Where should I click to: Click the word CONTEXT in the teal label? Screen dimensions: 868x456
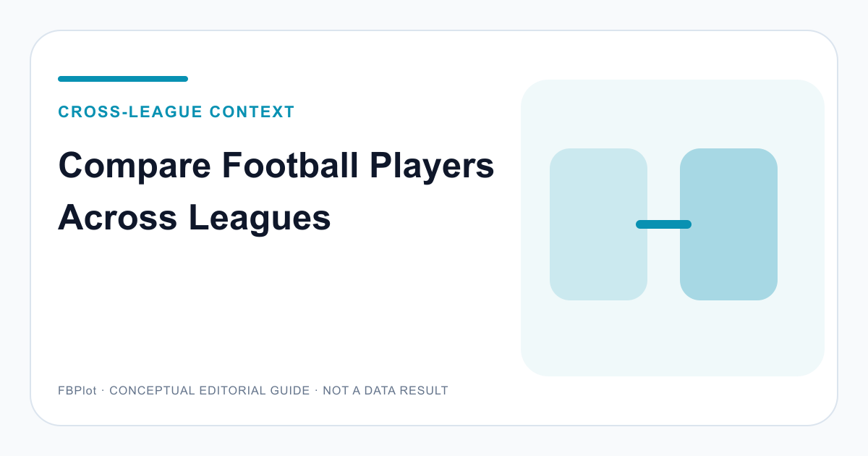(x=252, y=112)
